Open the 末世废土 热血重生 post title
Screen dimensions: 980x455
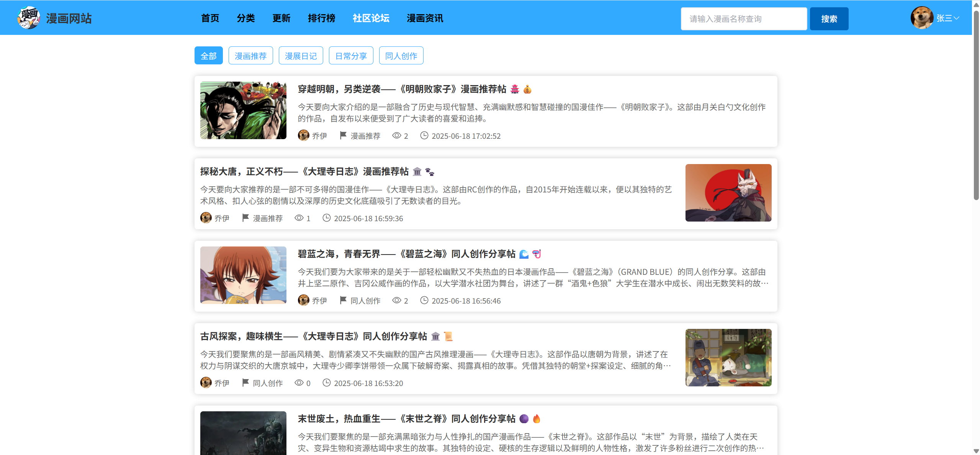click(x=406, y=419)
